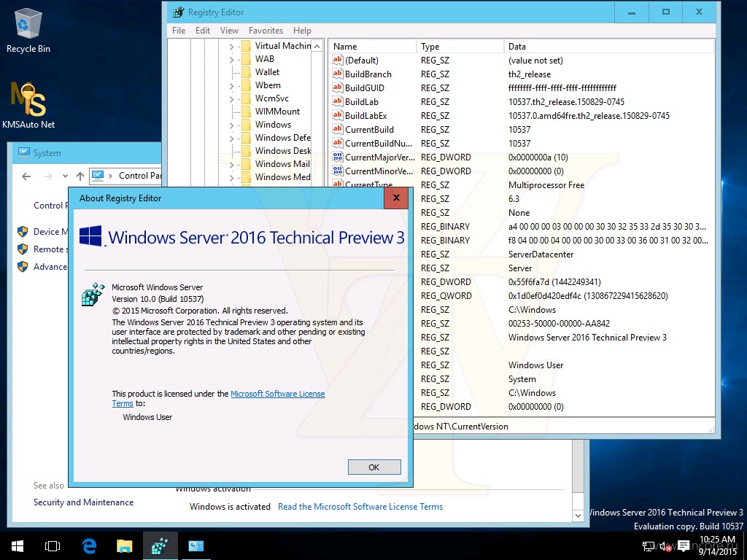This screenshot has height=560, width=747.
Task: Click the BuildLabEx string value icon
Action: pos(338,115)
